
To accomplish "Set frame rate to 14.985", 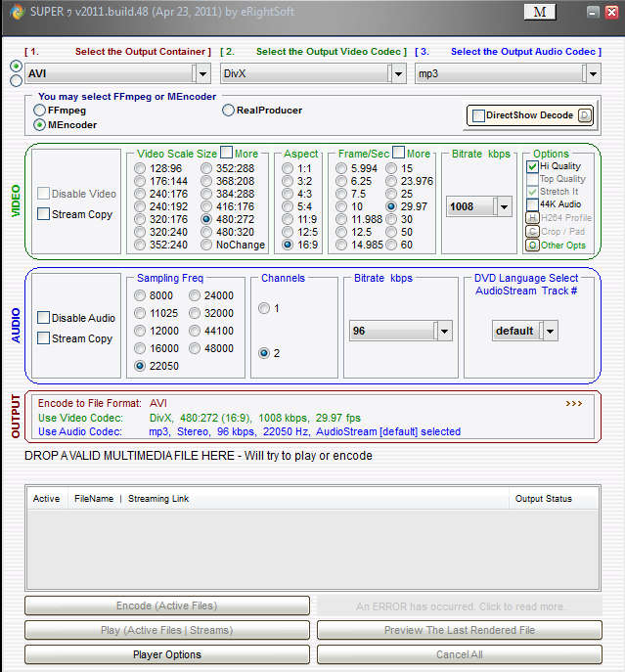I will [341, 245].
